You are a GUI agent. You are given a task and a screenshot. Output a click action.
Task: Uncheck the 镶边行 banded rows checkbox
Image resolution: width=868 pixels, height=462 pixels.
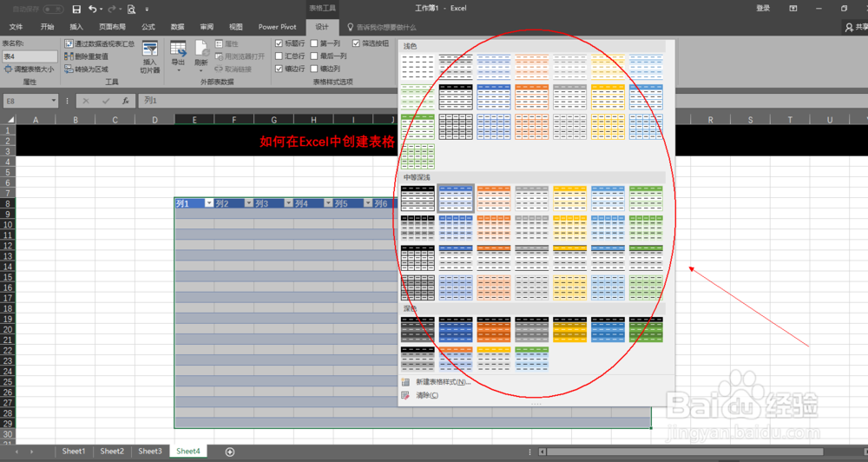coord(279,69)
